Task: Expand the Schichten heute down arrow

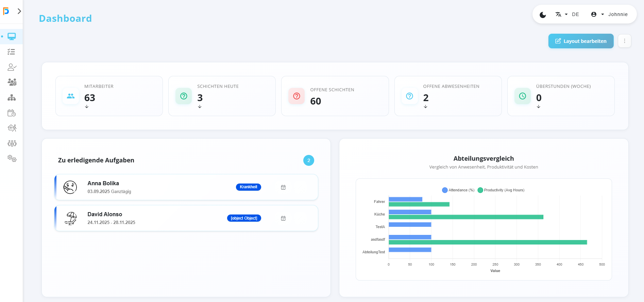Action: click(200, 107)
